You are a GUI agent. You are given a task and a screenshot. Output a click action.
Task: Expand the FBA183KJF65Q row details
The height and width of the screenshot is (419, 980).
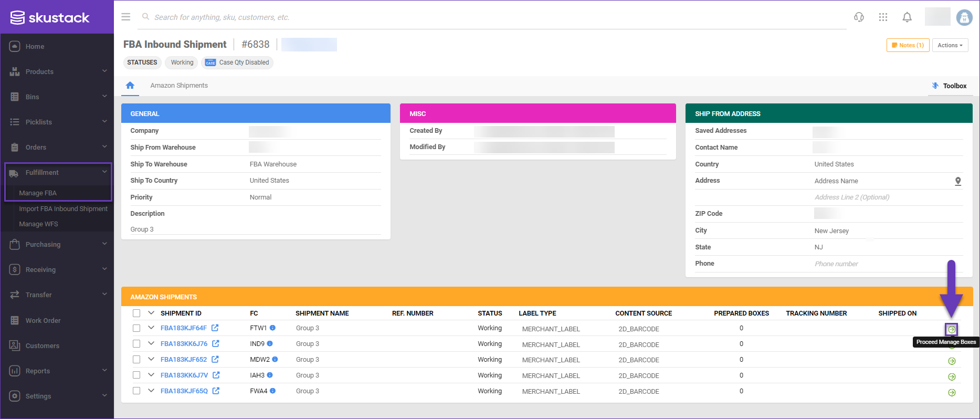151,391
